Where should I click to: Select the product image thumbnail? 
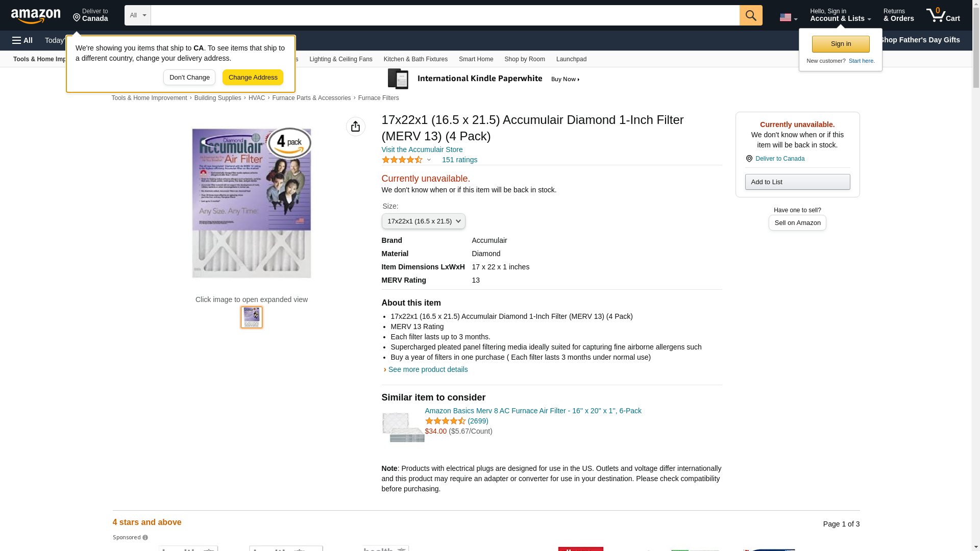[252, 317]
